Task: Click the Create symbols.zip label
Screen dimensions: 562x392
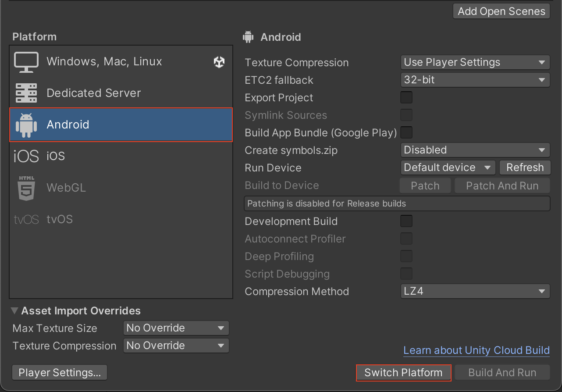Action: (x=291, y=150)
